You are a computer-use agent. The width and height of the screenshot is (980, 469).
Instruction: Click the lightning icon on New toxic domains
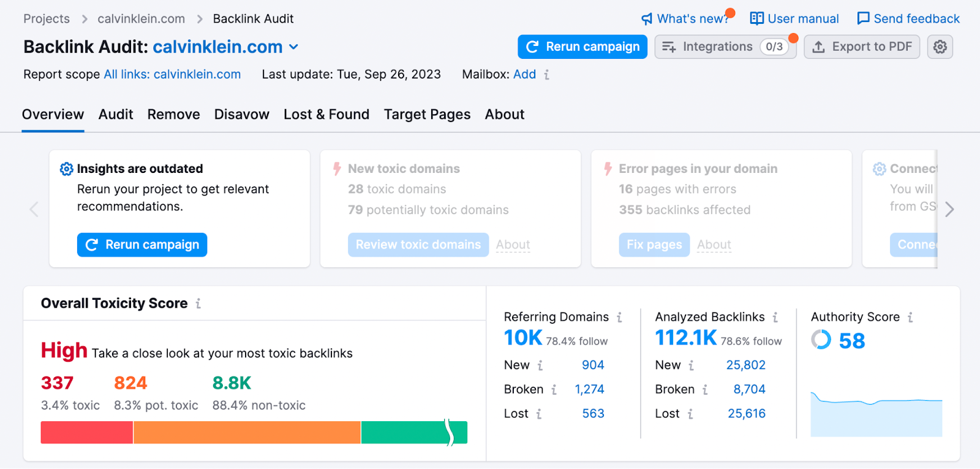tap(337, 169)
